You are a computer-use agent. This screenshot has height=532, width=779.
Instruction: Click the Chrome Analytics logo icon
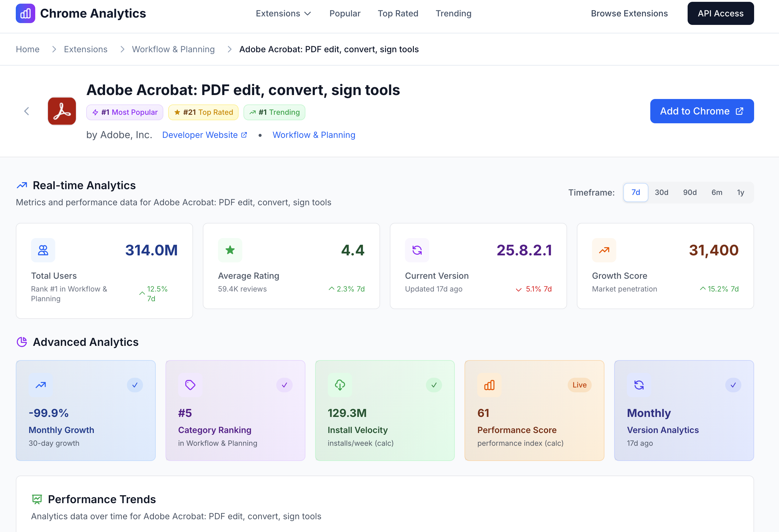[25, 13]
